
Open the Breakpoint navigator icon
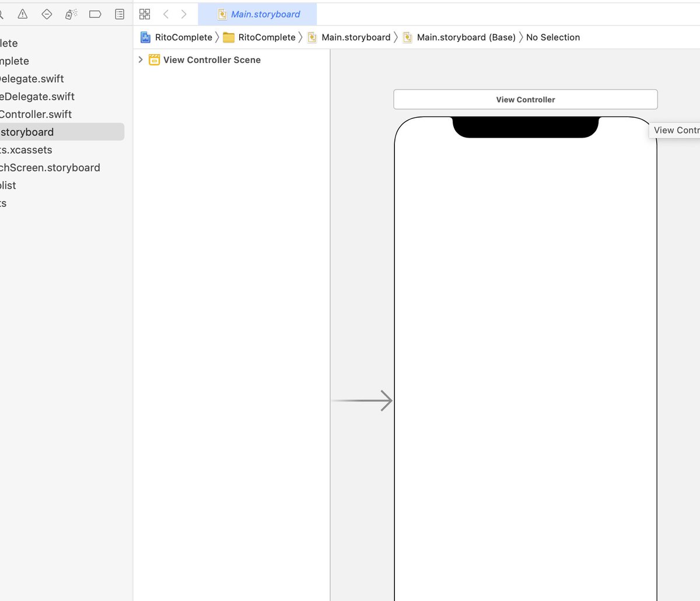(95, 14)
